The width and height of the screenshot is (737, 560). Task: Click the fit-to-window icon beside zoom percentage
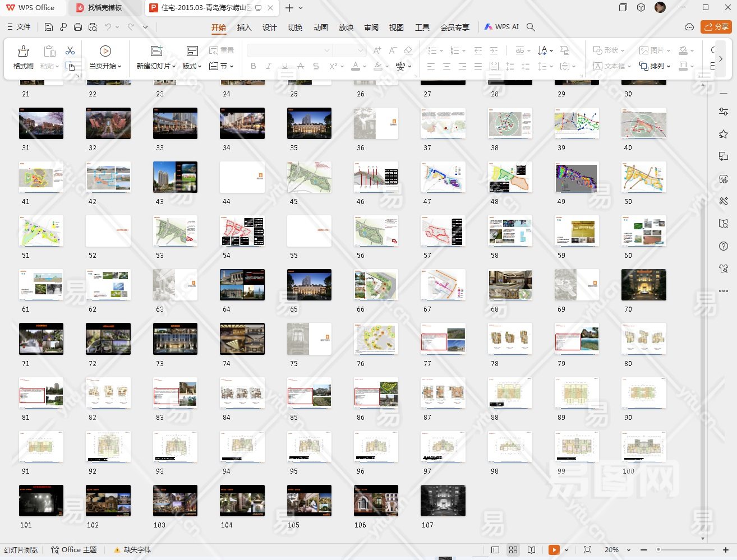coord(587,550)
